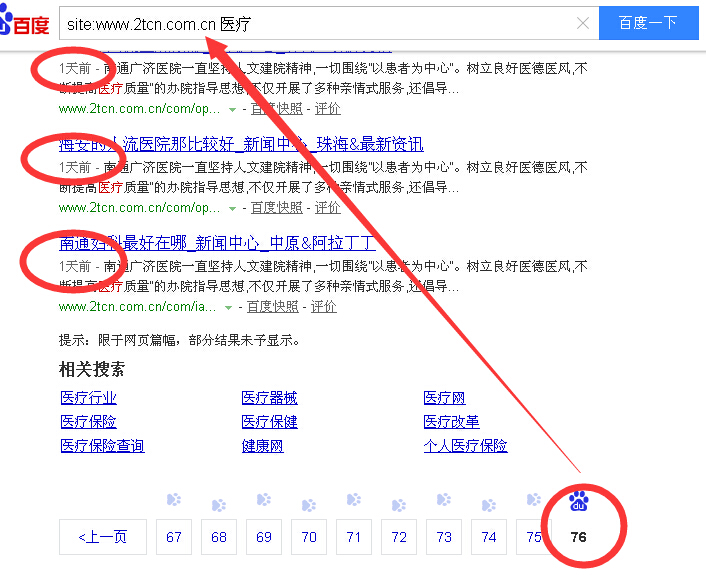Go to results page 74

(489, 537)
